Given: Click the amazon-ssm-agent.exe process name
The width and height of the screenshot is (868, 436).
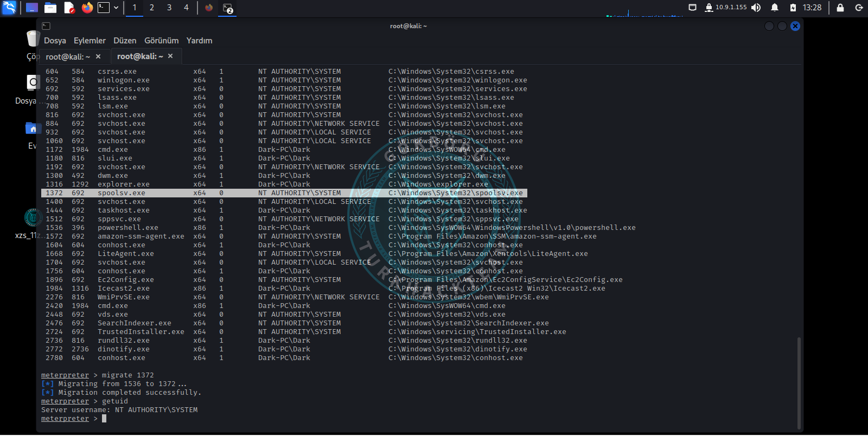Looking at the screenshot, I should point(141,236).
